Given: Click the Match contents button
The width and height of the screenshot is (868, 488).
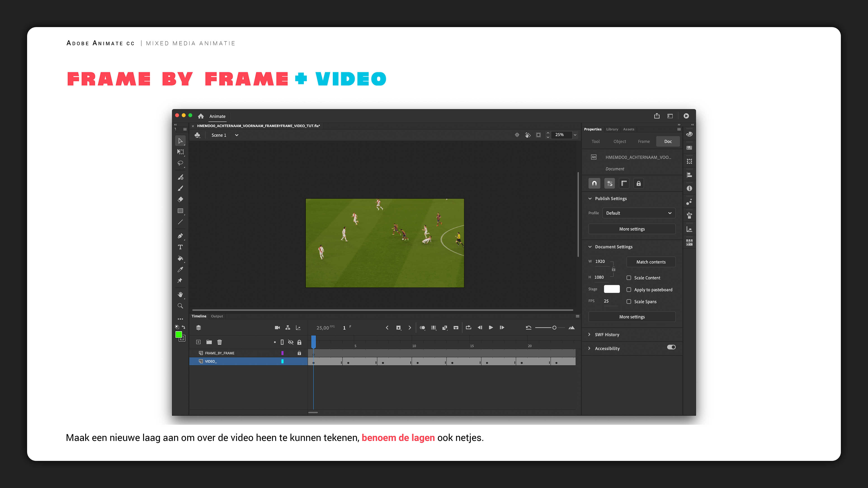Looking at the screenshot, I should pos(651,262).
